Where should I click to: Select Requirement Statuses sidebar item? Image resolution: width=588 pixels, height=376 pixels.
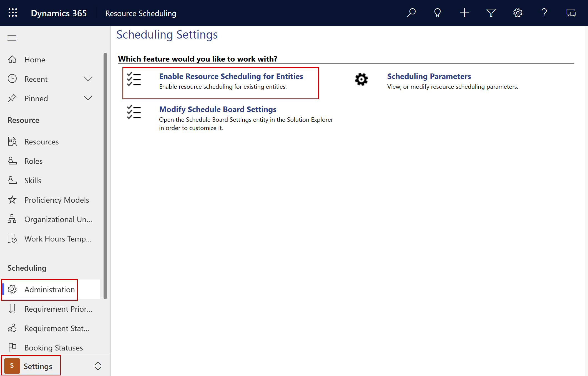click(56, 328)
